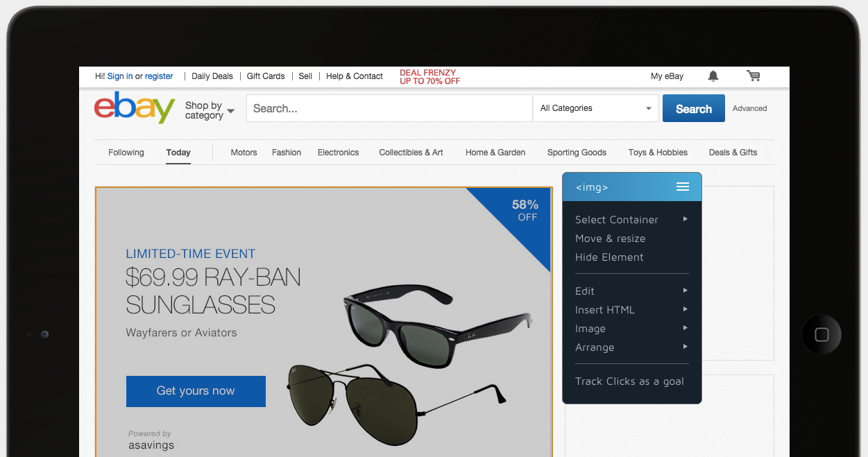Open the Motors category
This screenshot has width=868, height=457.
(244, 153)
